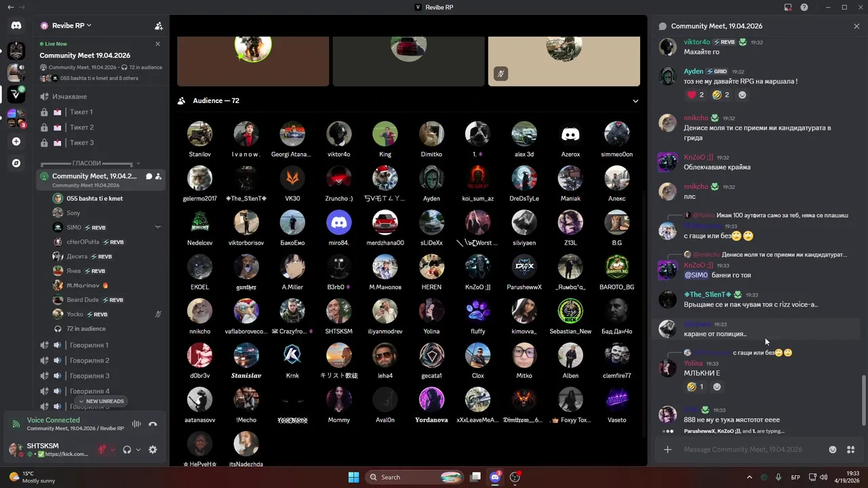Open chat icon on Community Meet channel row
Image resolution: width=868 pixels, height=488 pixels.
point(149,176)
